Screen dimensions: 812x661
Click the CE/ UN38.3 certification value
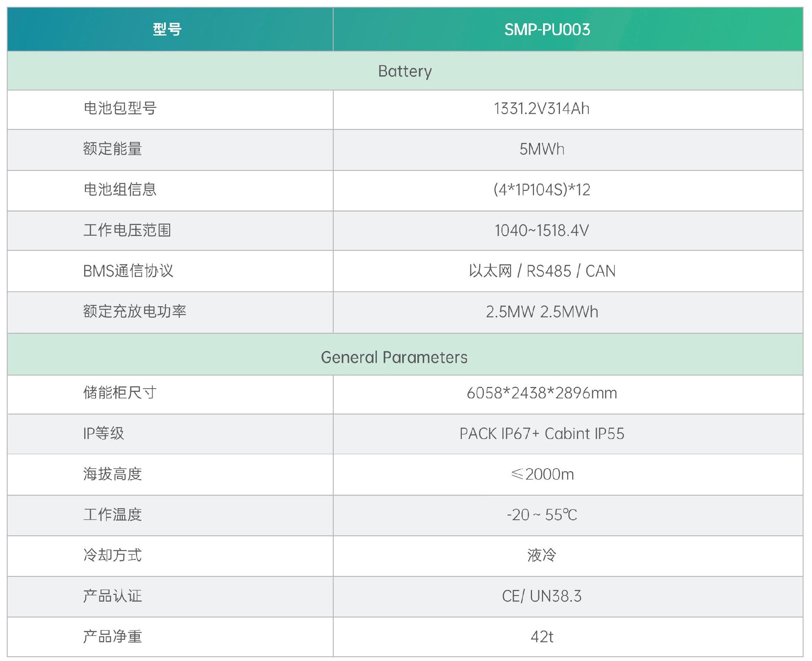click(x=542, y=596)
